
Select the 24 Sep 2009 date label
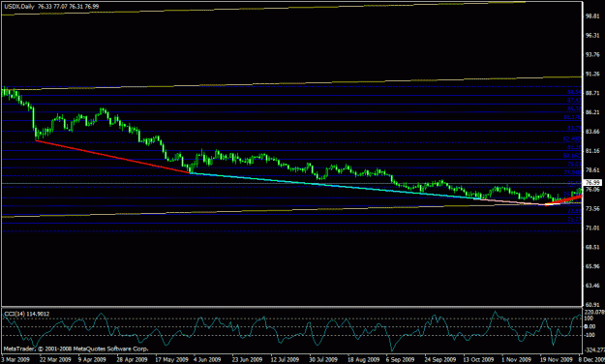440,359
